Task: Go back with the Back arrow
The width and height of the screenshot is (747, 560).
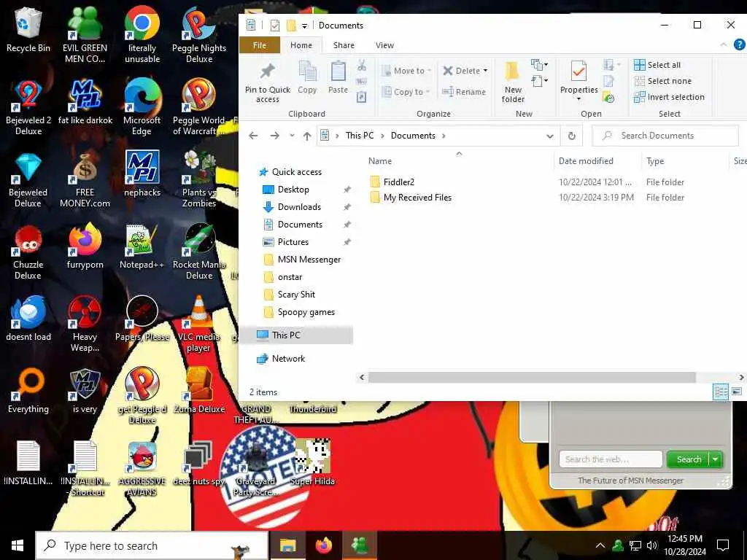Action: coord(253,136)
